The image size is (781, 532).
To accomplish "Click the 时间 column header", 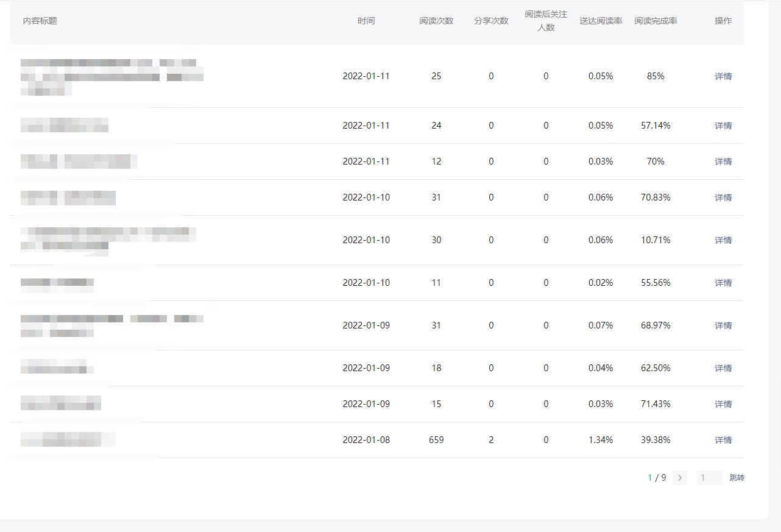I will [x=366, y=21].
